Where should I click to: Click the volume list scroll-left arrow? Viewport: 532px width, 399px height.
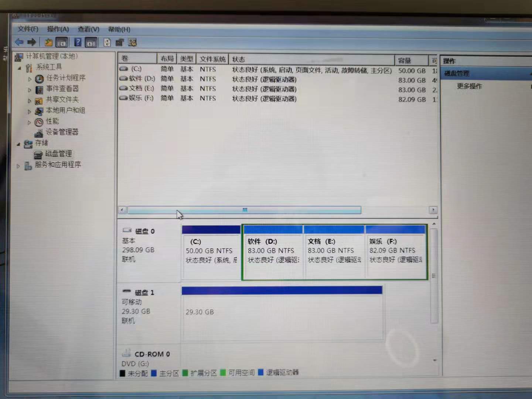122,210
